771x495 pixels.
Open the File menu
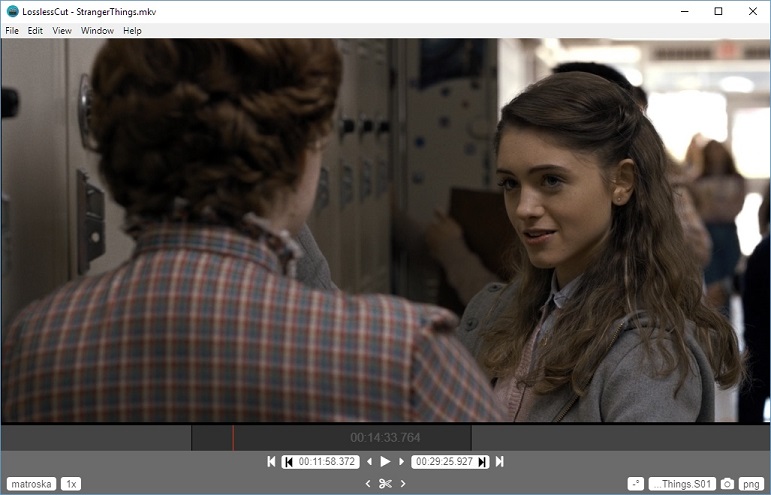click(x=12, y=30)
